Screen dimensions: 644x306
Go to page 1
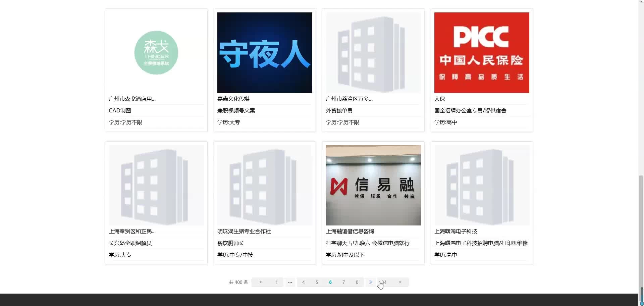click(277, 282)
